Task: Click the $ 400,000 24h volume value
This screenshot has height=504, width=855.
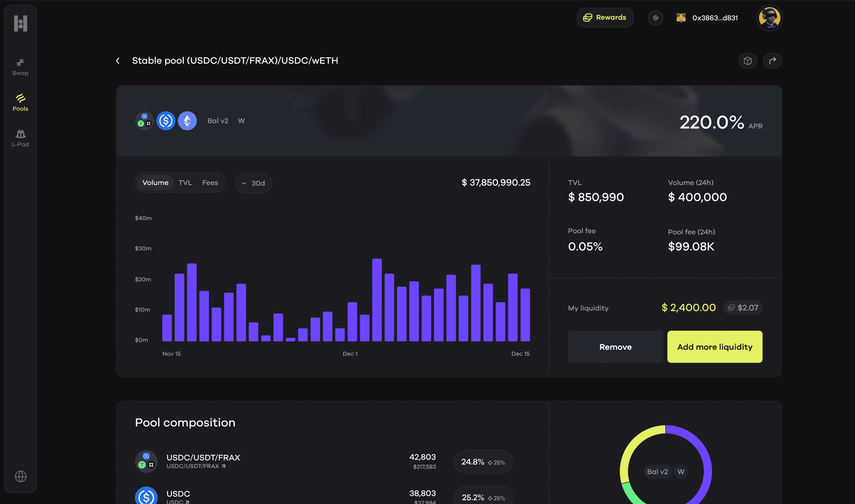Action: click(x=698, y=197)
